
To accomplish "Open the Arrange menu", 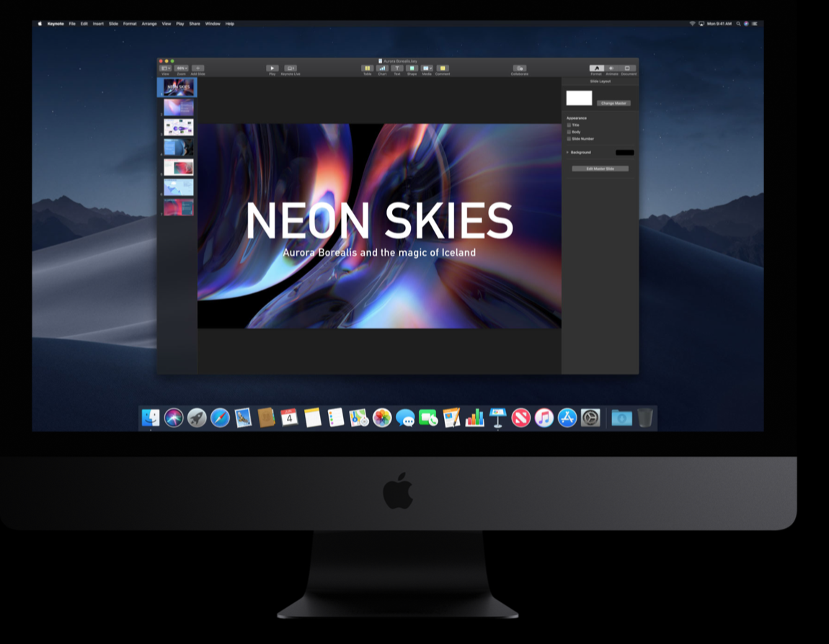I will click(149, 24).
